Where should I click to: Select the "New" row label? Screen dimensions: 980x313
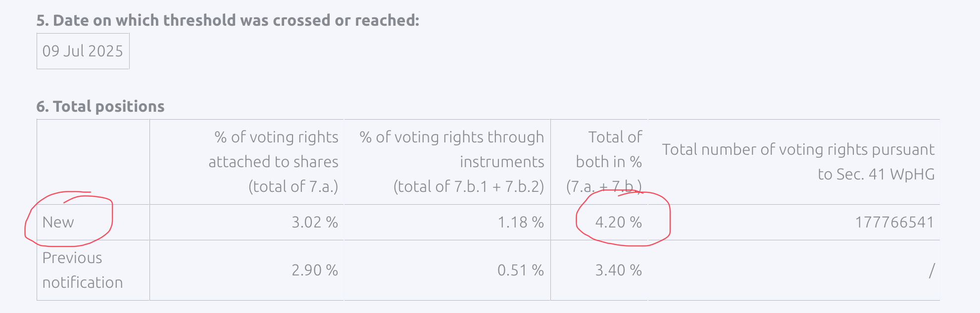coord(58,222)
